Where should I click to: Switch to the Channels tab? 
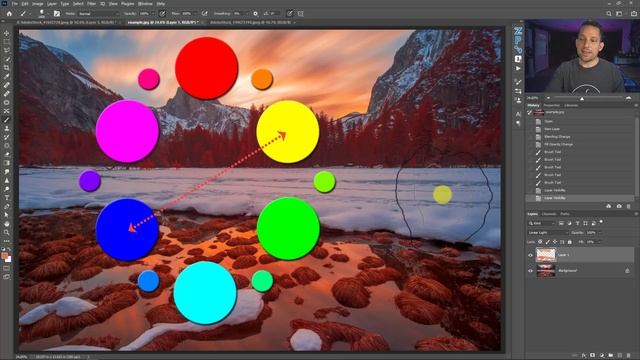(549, 214)
